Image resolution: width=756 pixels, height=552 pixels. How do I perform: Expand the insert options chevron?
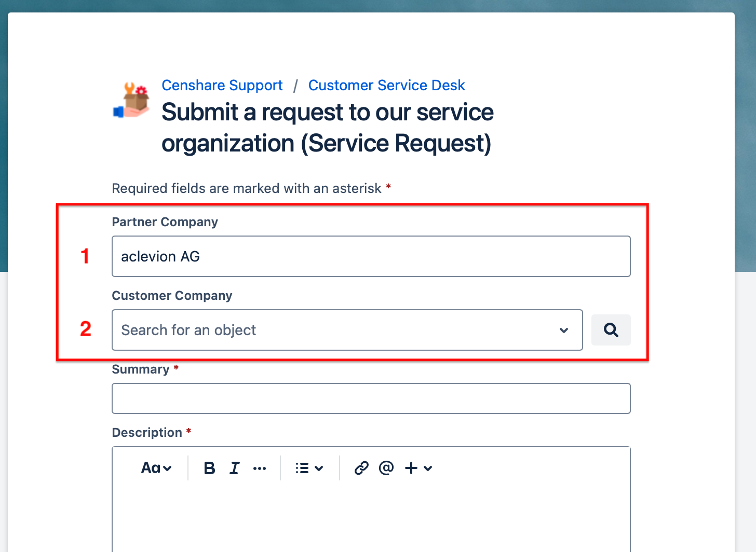point(427,467)
